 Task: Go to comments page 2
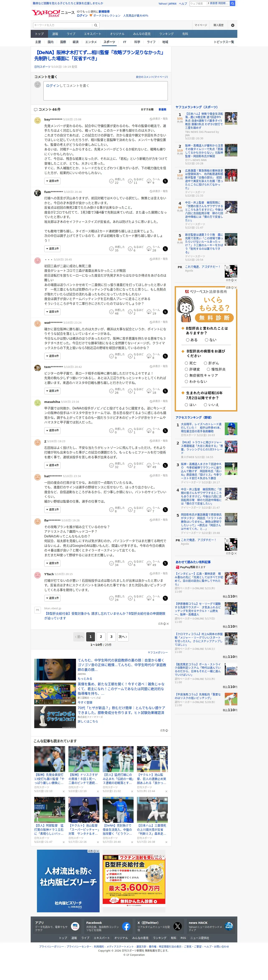(x=101, y=637)
